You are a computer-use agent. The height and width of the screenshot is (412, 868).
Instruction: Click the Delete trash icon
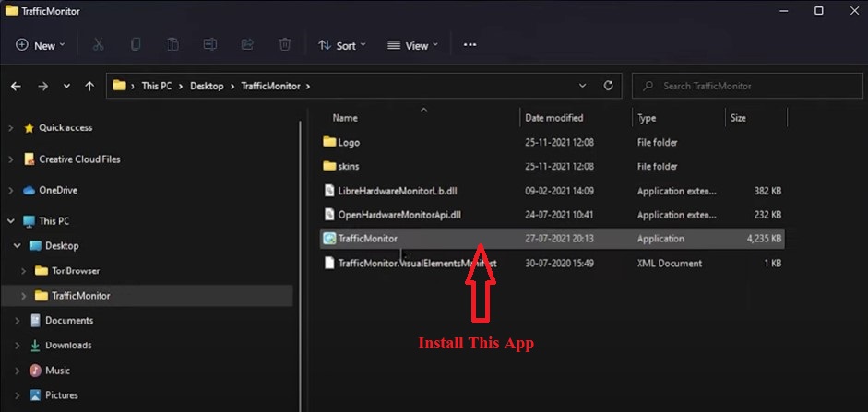[x=284, y=45]
